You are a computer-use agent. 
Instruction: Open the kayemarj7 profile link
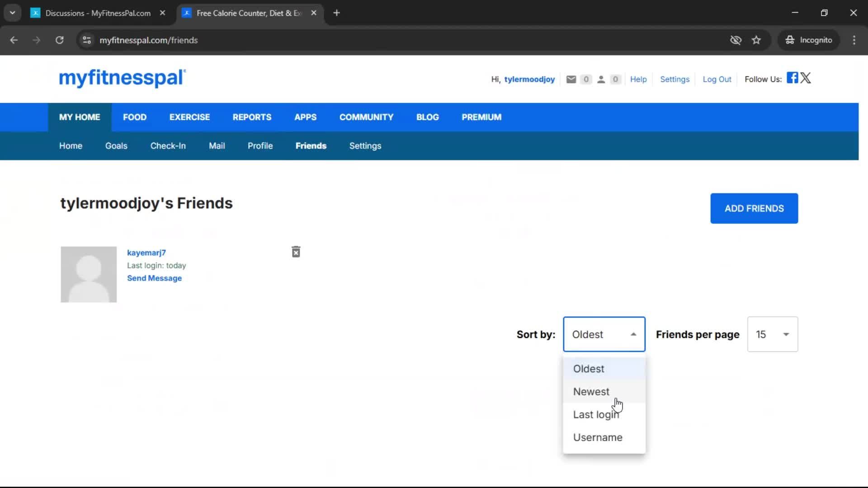tap(146, 253)
